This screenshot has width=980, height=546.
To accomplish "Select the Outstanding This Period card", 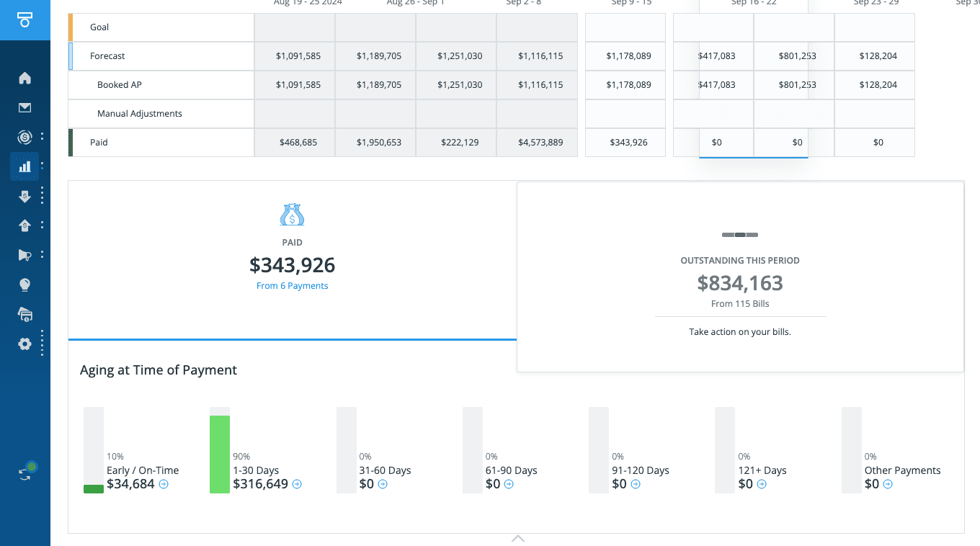I will coord(740,277).
